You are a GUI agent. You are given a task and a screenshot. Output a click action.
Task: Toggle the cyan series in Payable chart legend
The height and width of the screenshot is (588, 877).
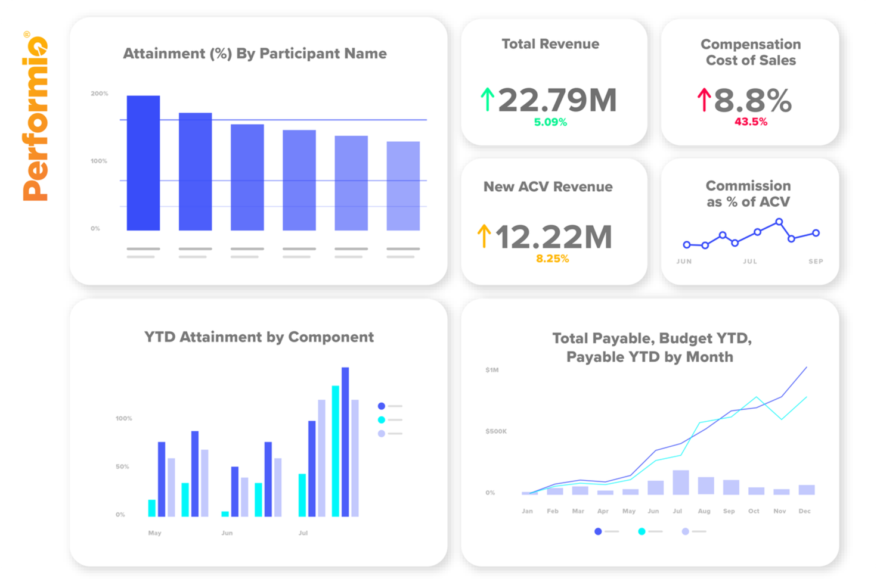point(643,530)
